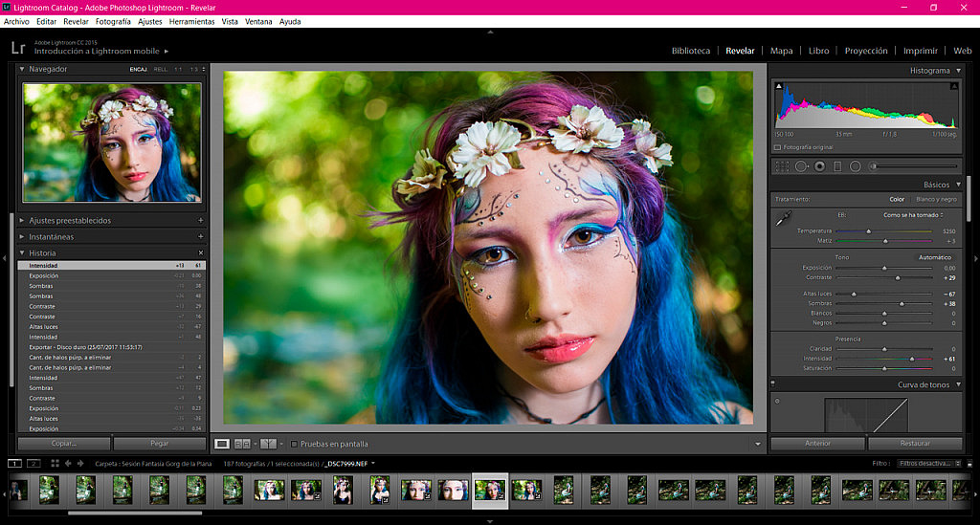Pick the white balance eyedropper tool
Screen dimensions: 980x525
(785, 219)
